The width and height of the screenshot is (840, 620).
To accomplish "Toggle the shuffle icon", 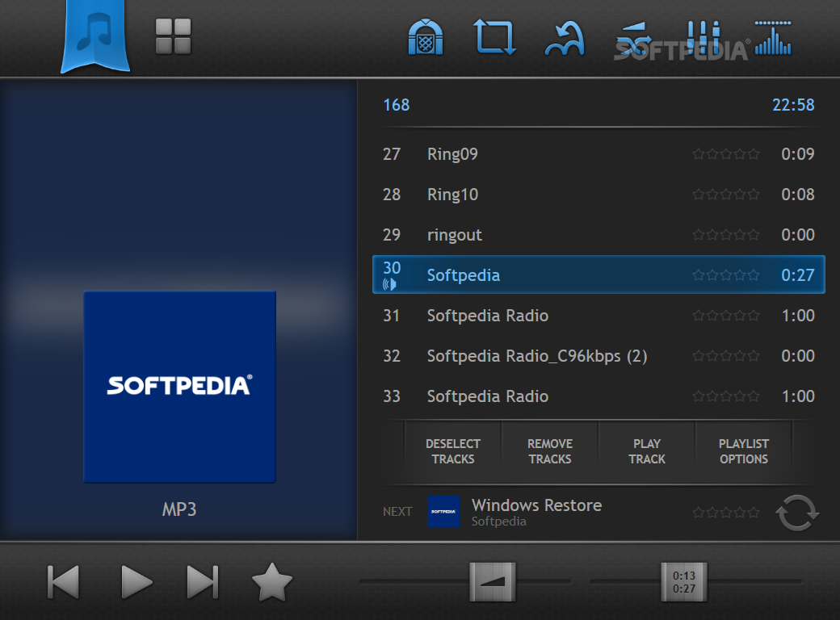I will click(x=634, y=40).
